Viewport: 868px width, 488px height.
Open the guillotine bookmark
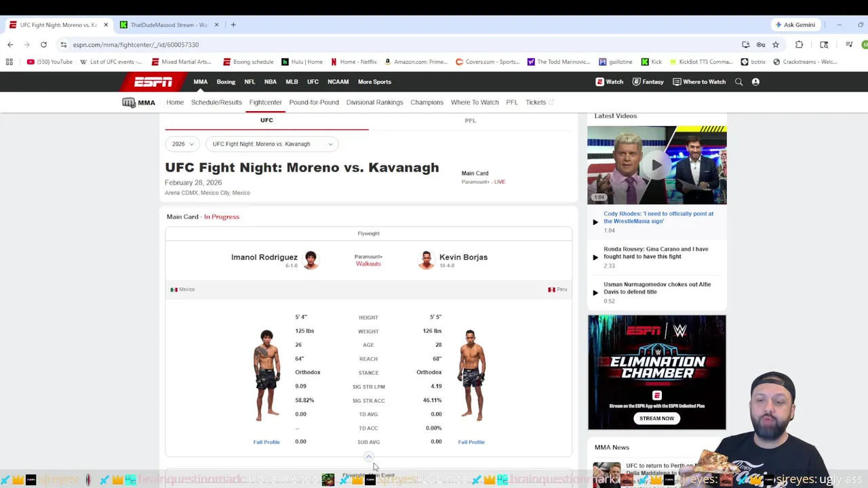pyautogui.click(x=616, y=62)
